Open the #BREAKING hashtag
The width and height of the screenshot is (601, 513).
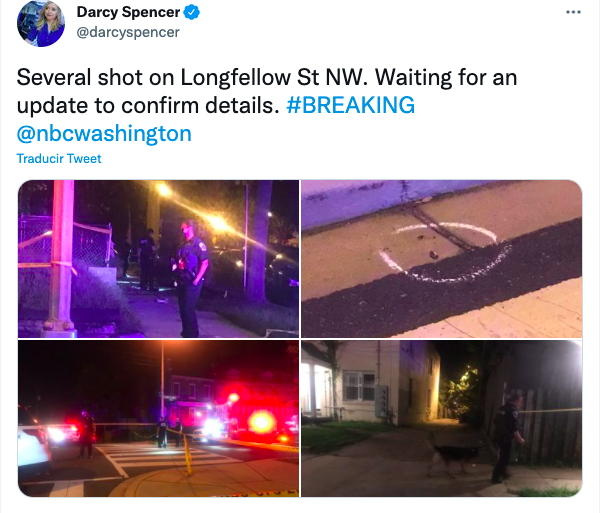pos(350,105)
